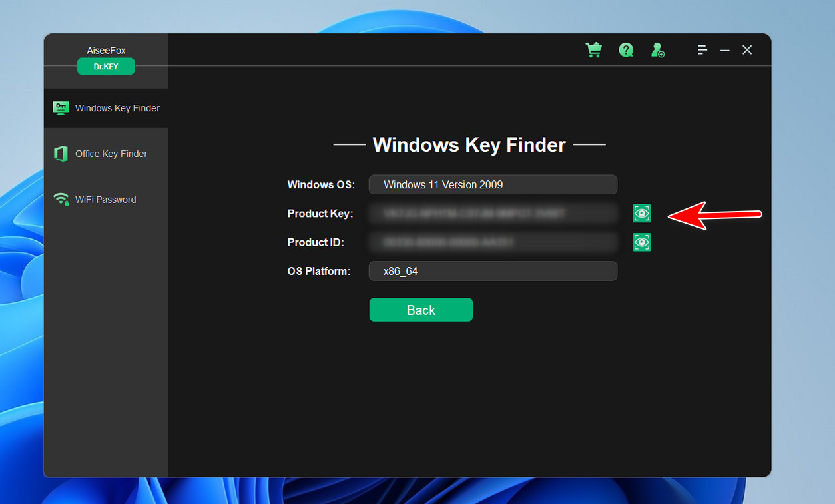Click the help question mark icon
The width and height of the screenshot is (835, 504).
626,49
